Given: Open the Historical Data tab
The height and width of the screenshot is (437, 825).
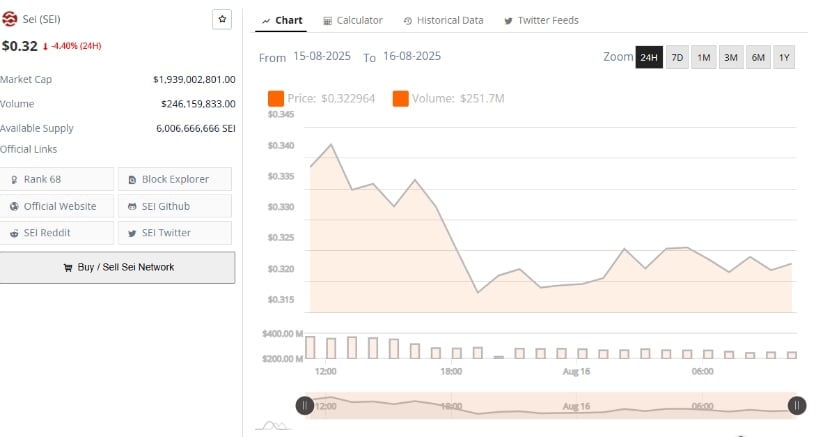Looking at the screenshot, I should pyautogui.click(x=444, y=21).
